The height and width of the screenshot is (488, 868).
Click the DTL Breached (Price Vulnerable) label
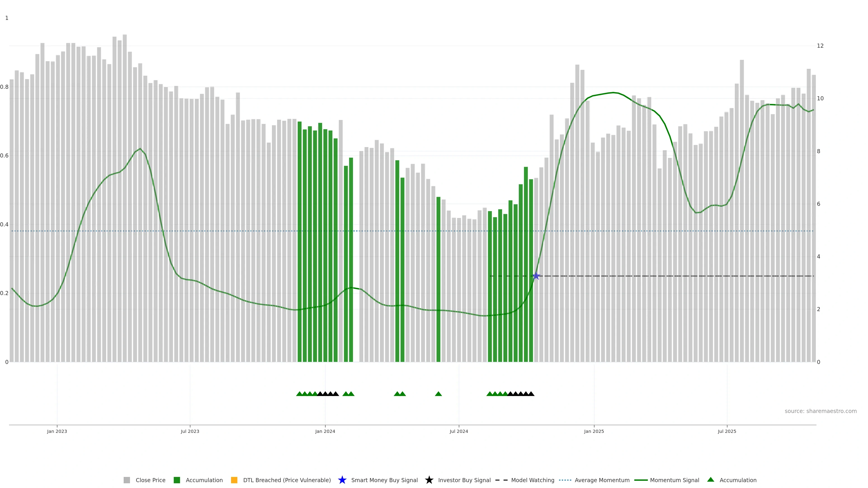287,480
